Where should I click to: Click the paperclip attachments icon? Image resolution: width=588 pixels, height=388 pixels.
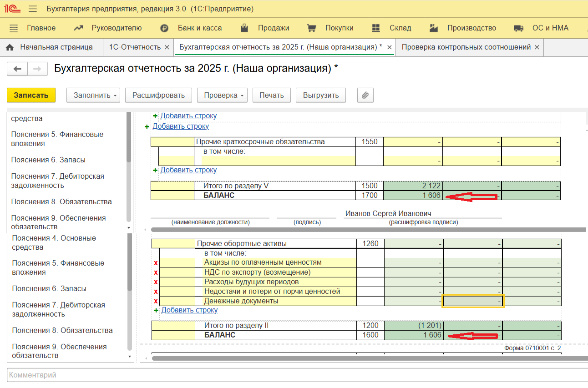pos(365,95)
